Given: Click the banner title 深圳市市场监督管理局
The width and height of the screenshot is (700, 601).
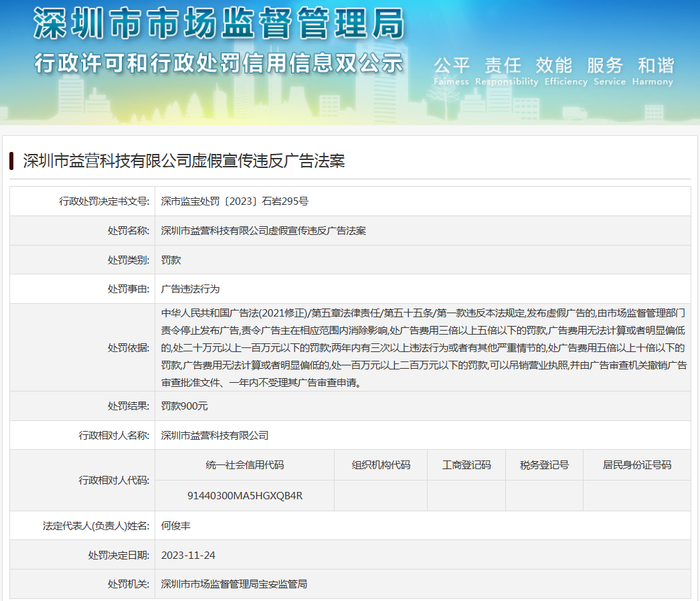Looking at the screenshot, I should 219,23.
